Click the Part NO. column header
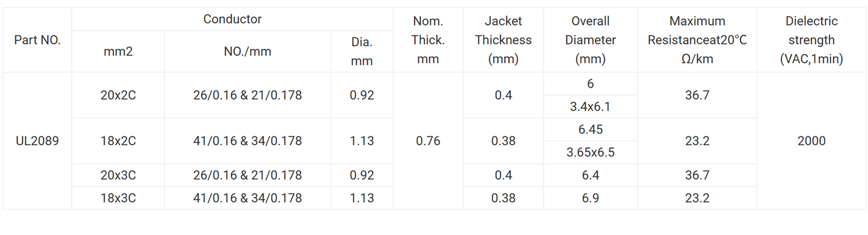 click(37, 40)
